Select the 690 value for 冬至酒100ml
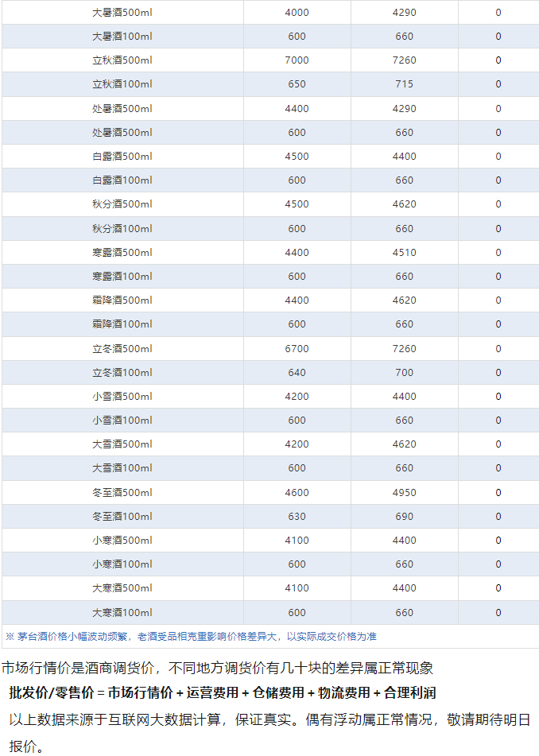 (x=405, y=517)
